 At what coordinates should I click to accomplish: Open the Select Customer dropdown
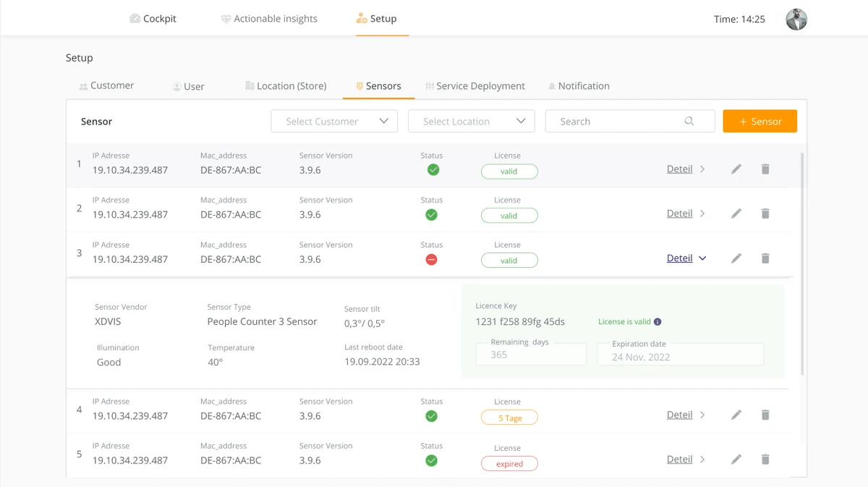coord(334,122)
